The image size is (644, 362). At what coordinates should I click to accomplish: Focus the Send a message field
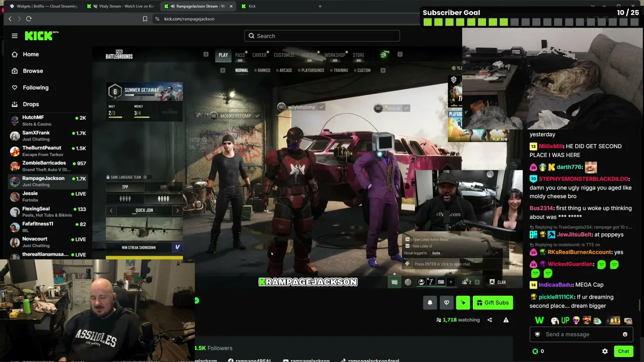581,334
